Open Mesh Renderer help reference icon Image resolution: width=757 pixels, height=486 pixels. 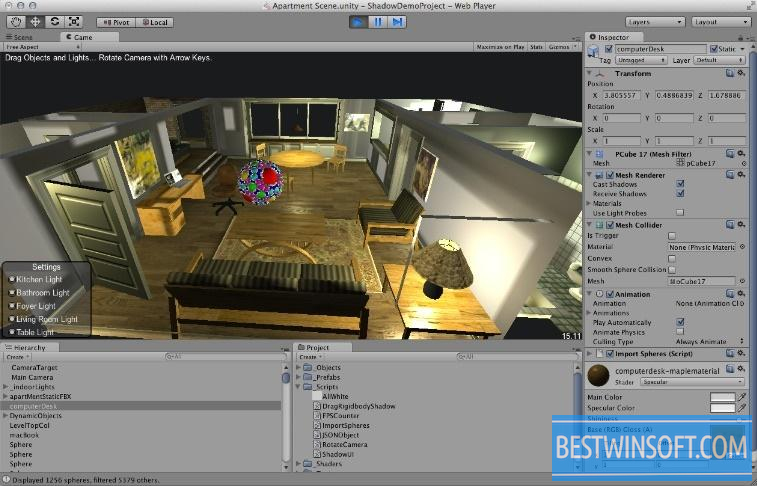pos(730,175)
